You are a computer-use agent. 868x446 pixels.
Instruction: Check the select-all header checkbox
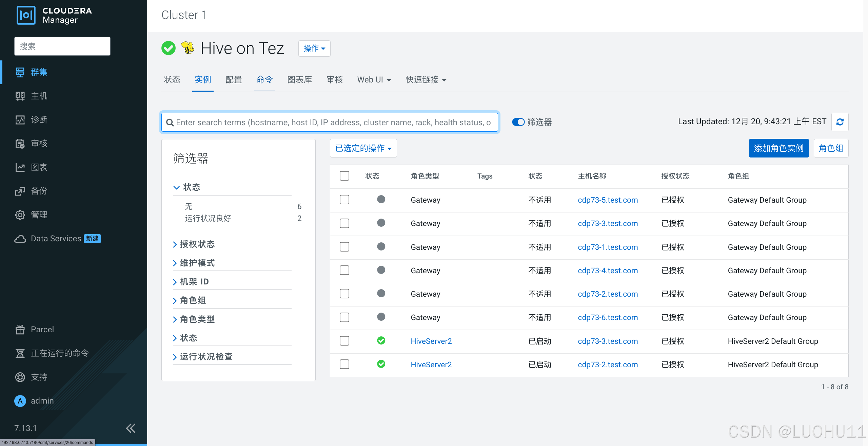click(344, 176)
